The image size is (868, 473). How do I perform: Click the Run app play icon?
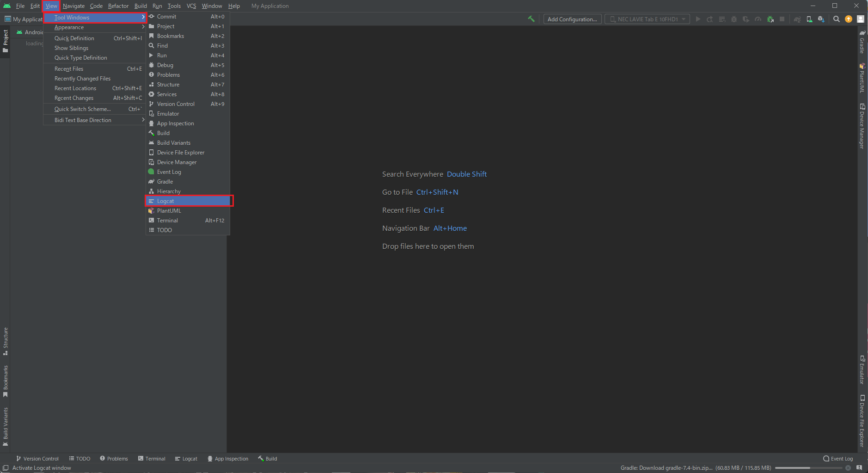pyautogui.click(x=698, y=19)
